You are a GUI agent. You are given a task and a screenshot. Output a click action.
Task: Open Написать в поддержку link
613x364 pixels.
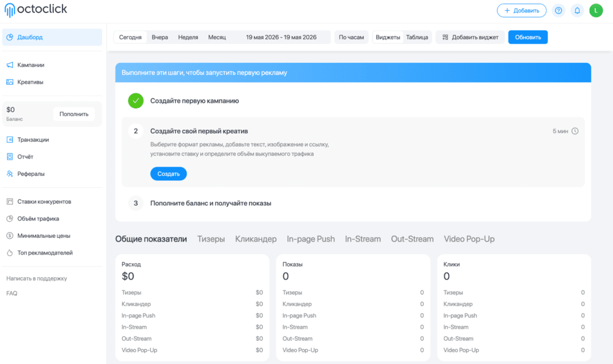point(37,278)
